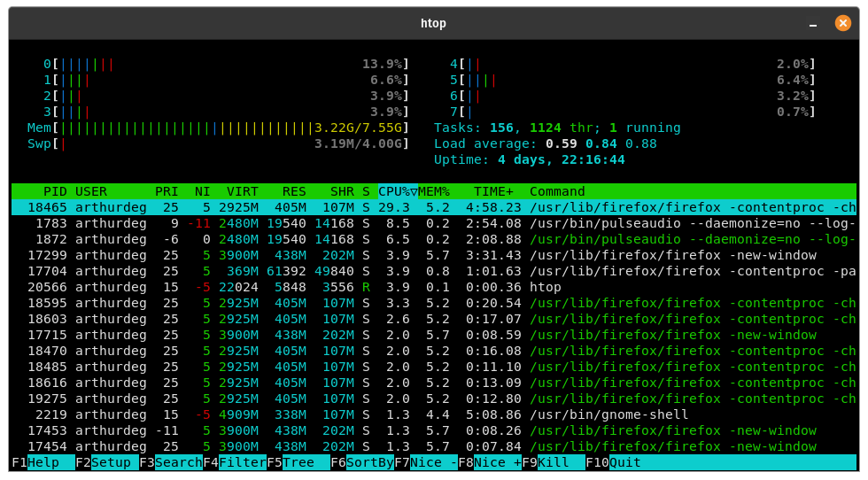Click the CPU 0 usage meter
This screenshot has height=480, width=868.
pyautogui.click(x=226, y=65)
